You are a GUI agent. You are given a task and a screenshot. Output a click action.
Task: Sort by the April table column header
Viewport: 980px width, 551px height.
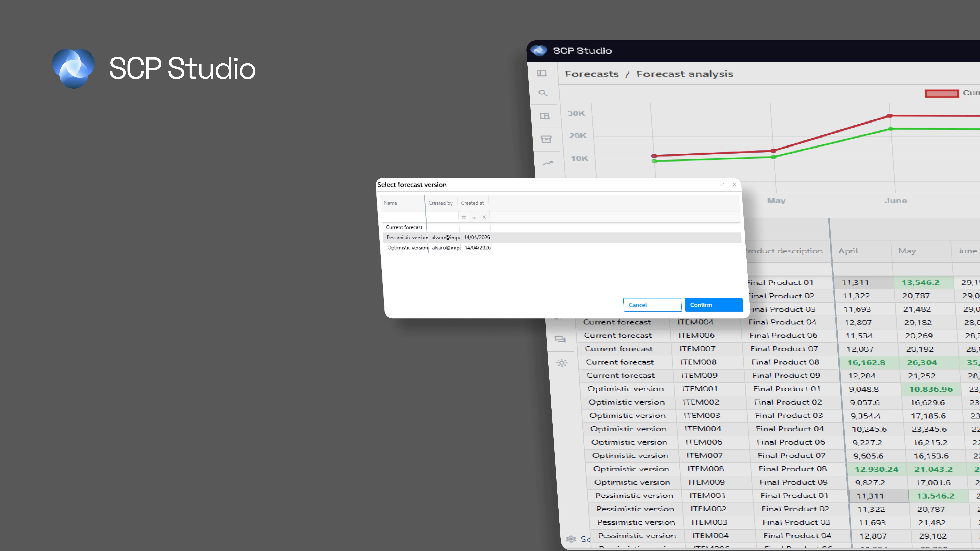(848, 251)
